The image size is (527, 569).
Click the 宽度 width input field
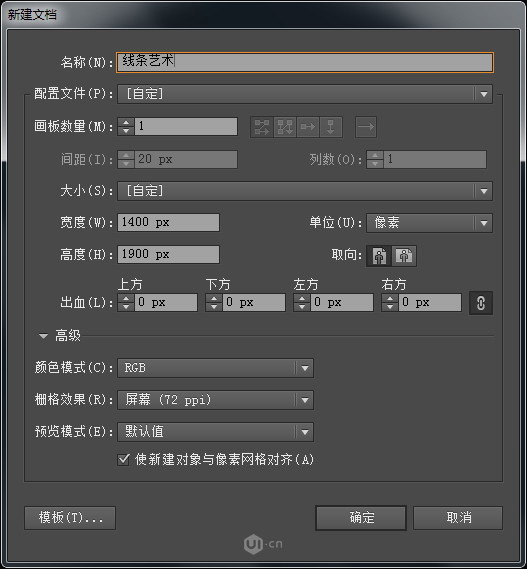168,222
